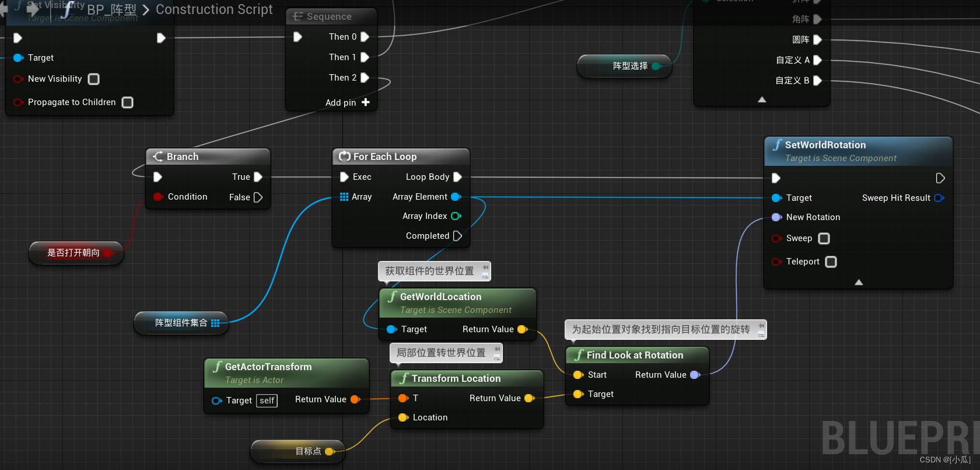Click the Array Element output pin
Image resolution: width=980 pixels, height=470 pixels.
pyautogui.click(x=456, y=197)
